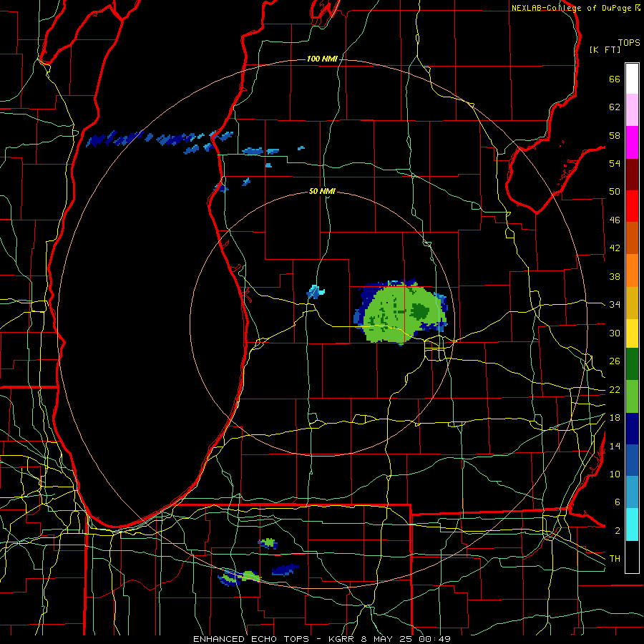This screenshot has width=644, height=644.
Task: Click the '[K FT]' units label
Action: point(605,49)
